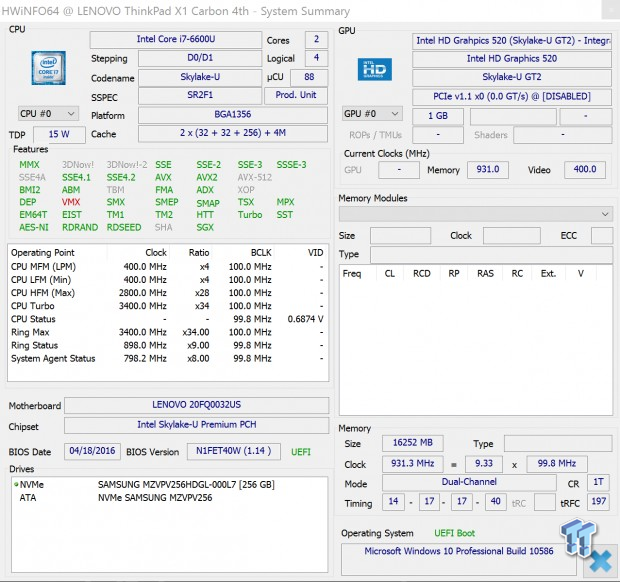Viewport: 620px width, 582px height.
Task: Select the ATA NVMe SAMSUNG MZVPV256 row
Action: (x=170, y=498)
